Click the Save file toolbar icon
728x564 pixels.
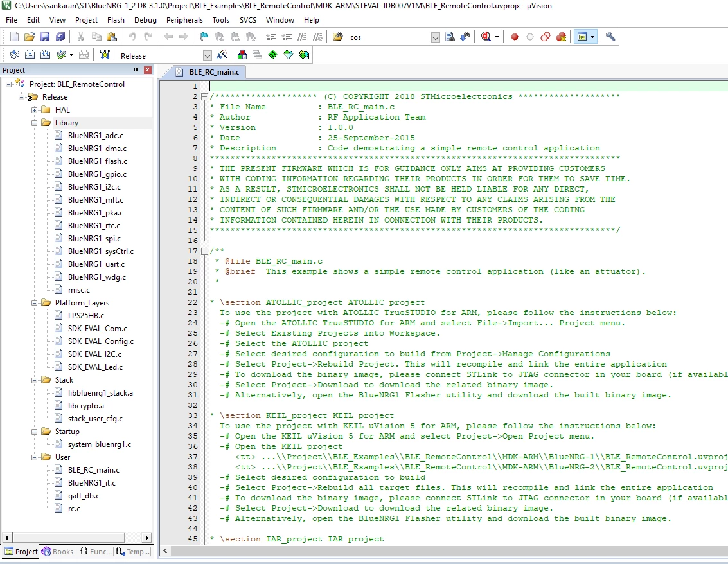click(x=45, y=37)
